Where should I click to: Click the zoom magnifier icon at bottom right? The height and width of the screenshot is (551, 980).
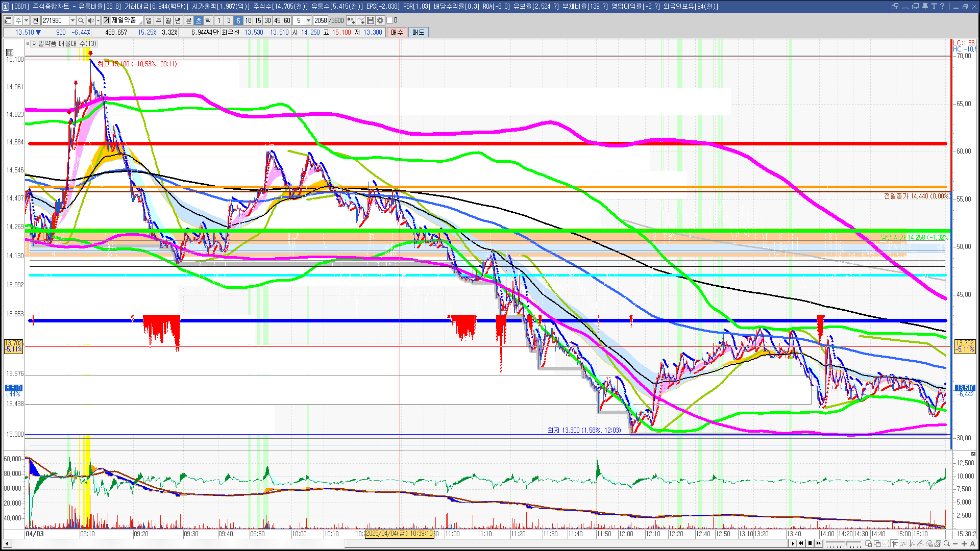[x=946, y=543]
